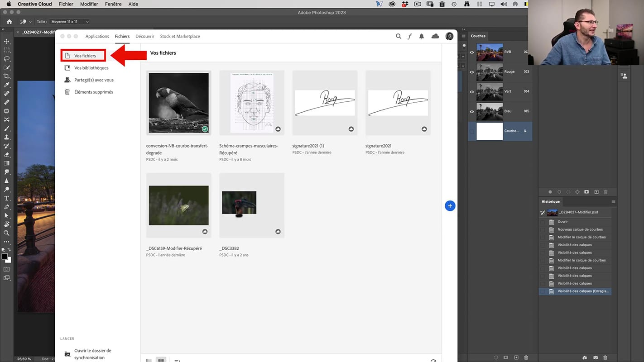Open the Aide menu
Viewport: 644px width, 362px height.
(133, 4)
